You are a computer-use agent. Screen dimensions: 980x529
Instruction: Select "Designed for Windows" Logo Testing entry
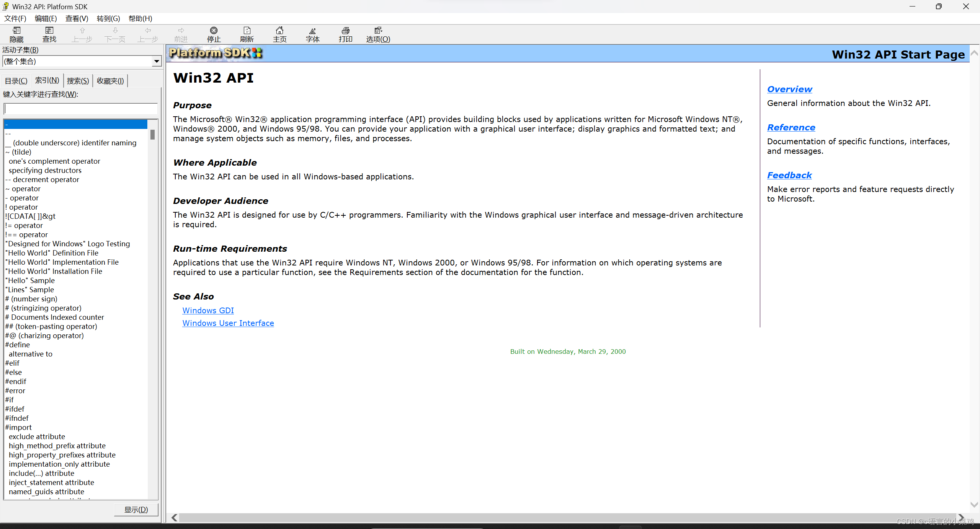(x=67, y=244)
